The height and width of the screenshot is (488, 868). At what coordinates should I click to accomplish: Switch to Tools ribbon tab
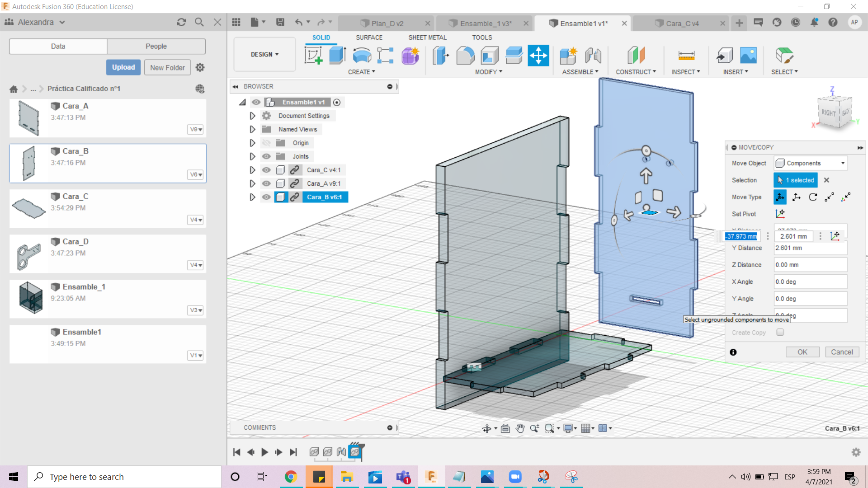tap(481, 37)
